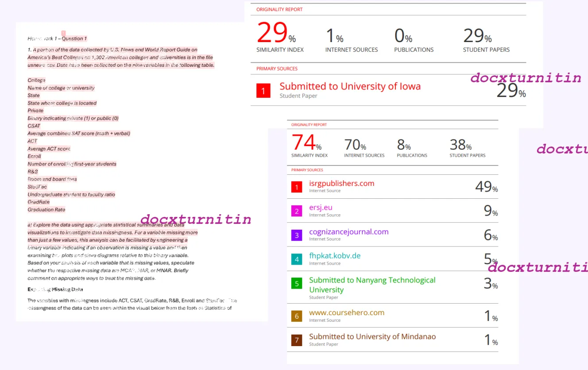Image resolution: width=588 pixels, height=370 pixels.
Task: Open the cognizancejournal.com source link
Action: click(x=348, y=231)
